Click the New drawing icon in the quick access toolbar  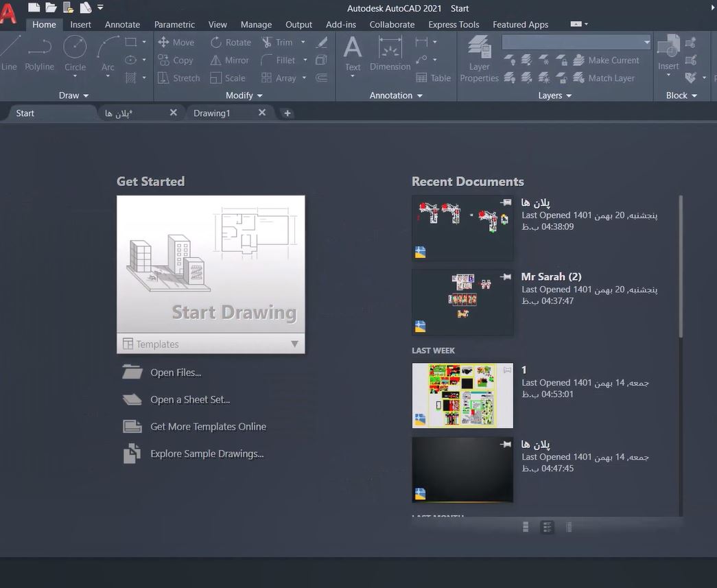(34, 8)
